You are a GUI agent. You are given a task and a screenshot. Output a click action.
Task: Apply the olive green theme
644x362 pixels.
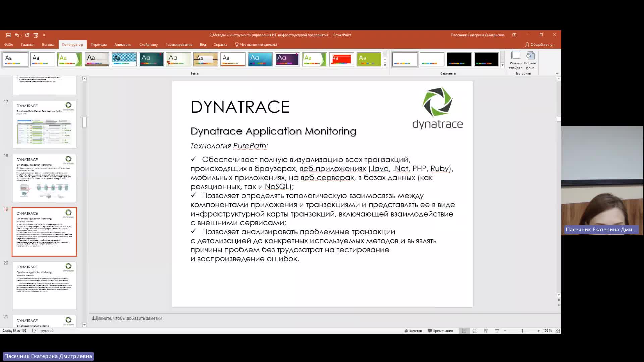pos(369,59)
